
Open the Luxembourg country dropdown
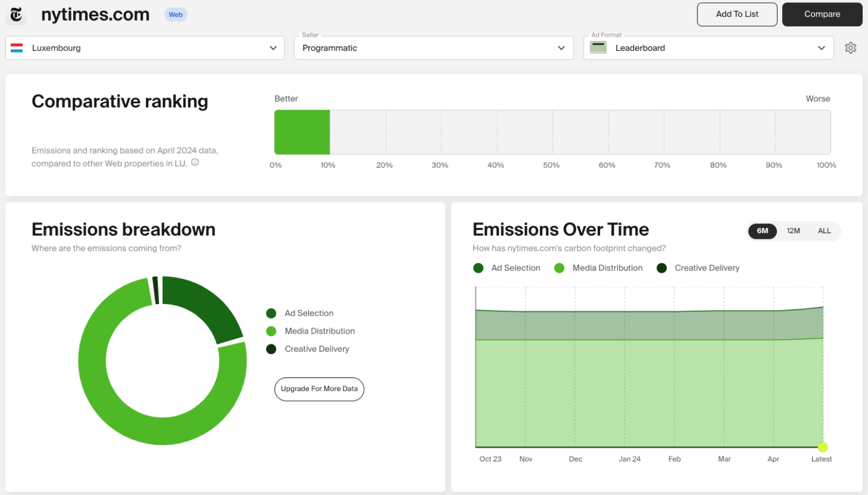pos(145,48)
